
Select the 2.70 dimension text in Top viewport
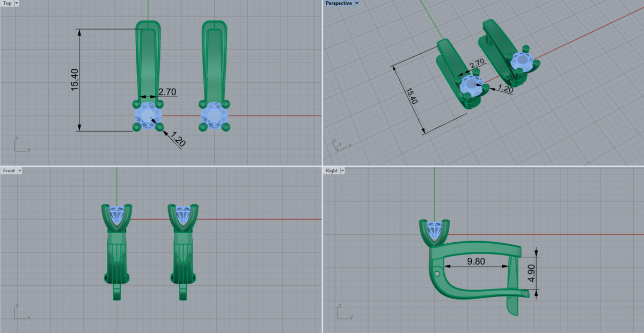(x=167, y=92)
